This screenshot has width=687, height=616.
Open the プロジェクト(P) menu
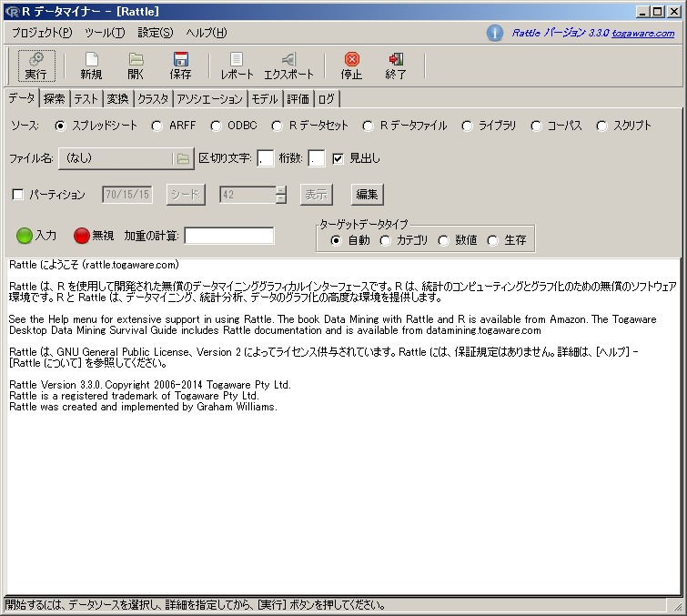42,33
